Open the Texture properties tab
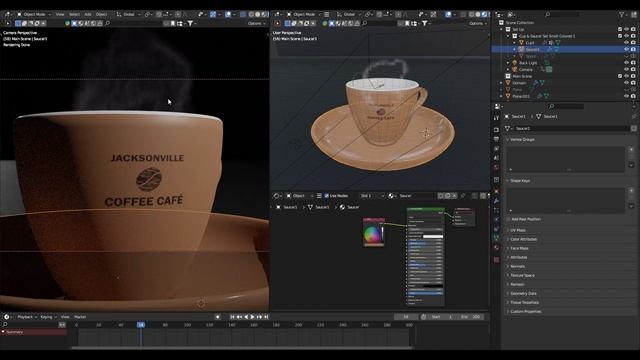 496,260
